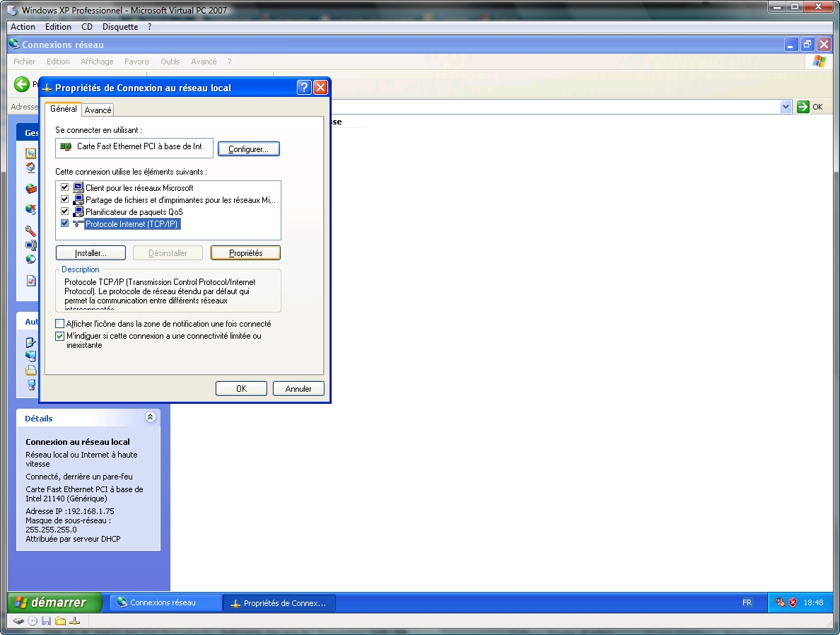Viewport: 840px width, 635px height.
Task: Select the Général tab
Action: [x=63, y=109]
